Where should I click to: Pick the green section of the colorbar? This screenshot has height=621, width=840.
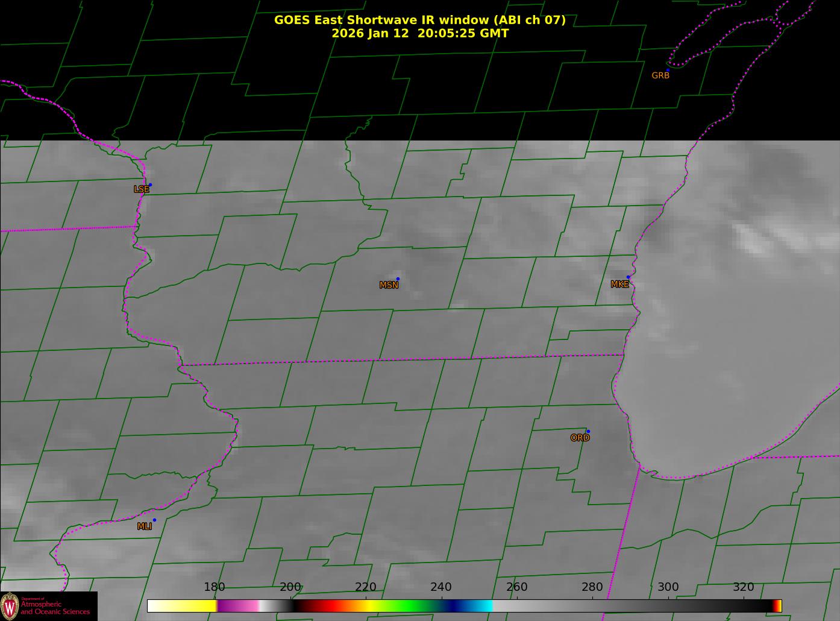410,606
